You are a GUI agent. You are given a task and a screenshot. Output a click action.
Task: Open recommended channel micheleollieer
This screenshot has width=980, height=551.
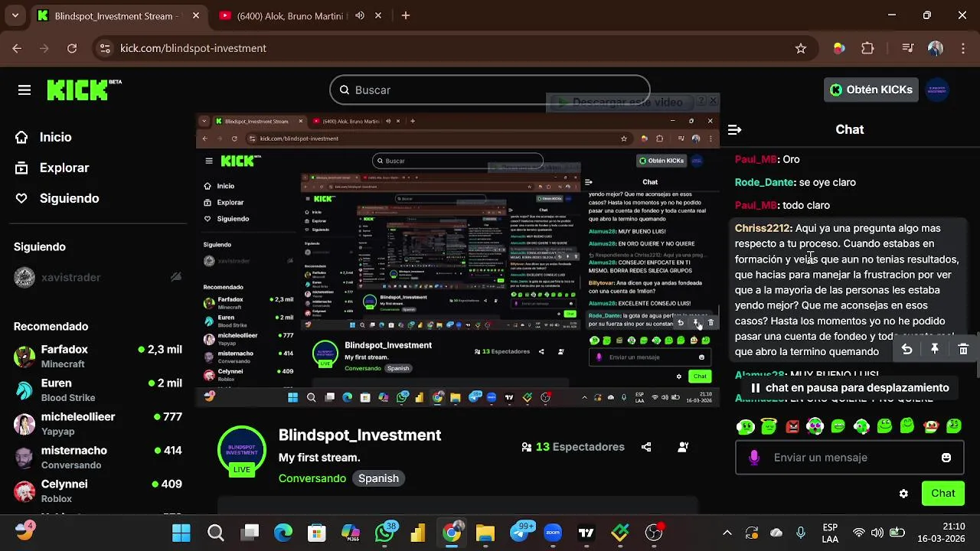98,424
